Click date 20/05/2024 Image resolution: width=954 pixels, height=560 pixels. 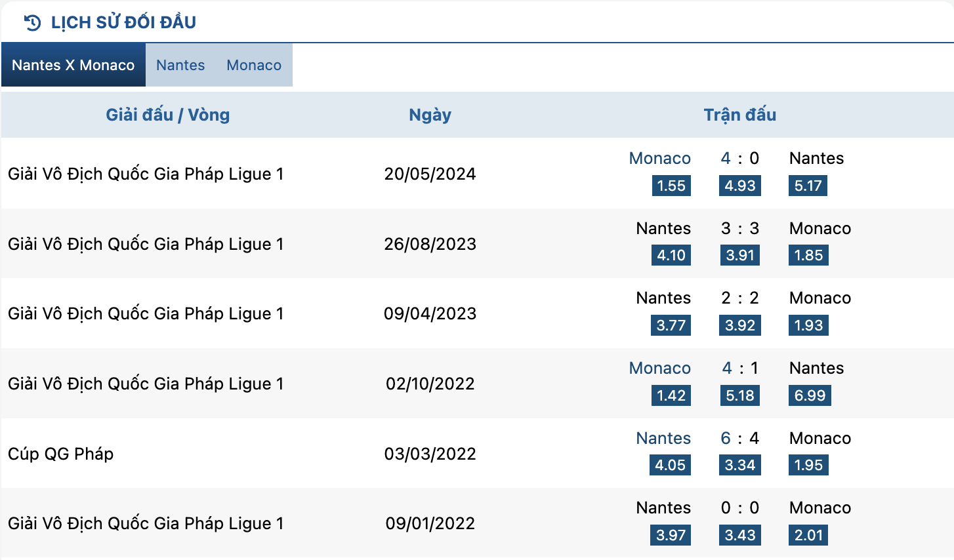tap(430, 174)
